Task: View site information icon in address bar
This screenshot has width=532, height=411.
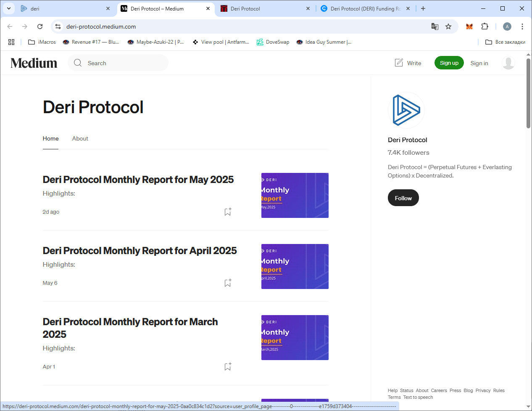Action: (58, 27)
